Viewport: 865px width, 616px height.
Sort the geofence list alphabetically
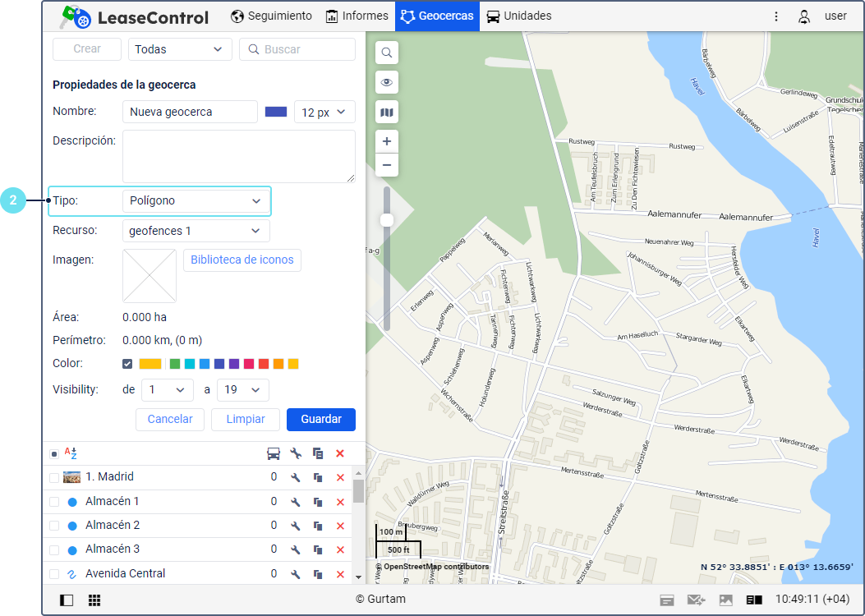pyautogui.click(x=71, y=453)
